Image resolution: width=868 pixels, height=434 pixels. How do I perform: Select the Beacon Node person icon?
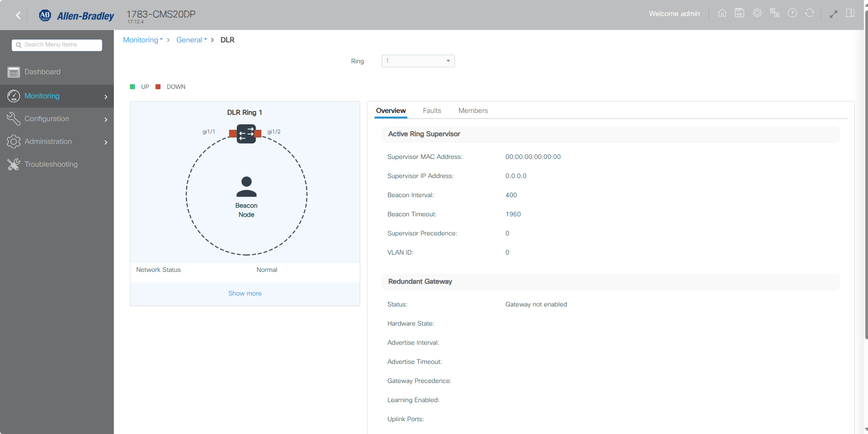pos(246,187)
